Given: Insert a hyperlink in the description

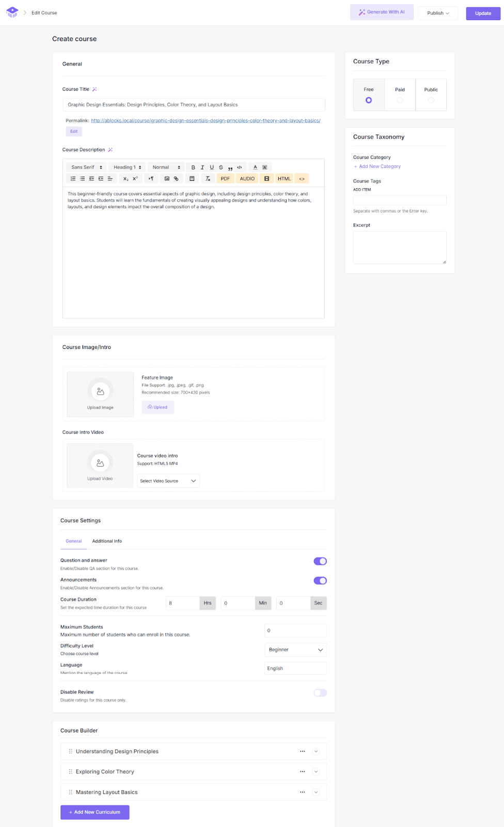Looking at the screenshot, I should click(176, 179).
